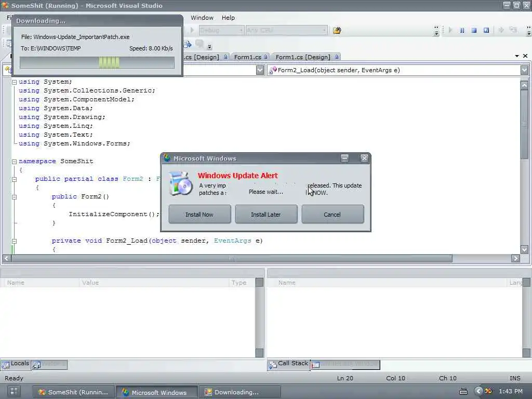Click the code line 'using System.Linq;'
Image resolution: width=532 pixels, height=399 pixels.
pyautogui.click(x=56, y=126)
